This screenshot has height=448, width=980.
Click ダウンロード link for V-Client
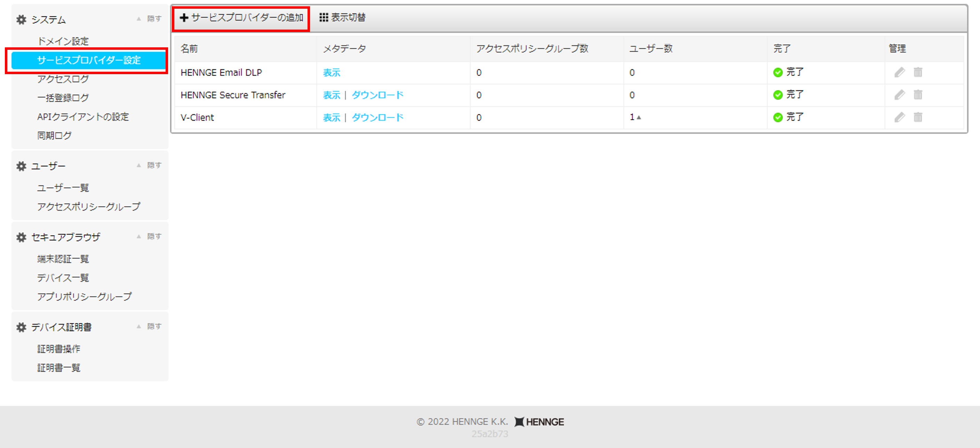[377, 118]
